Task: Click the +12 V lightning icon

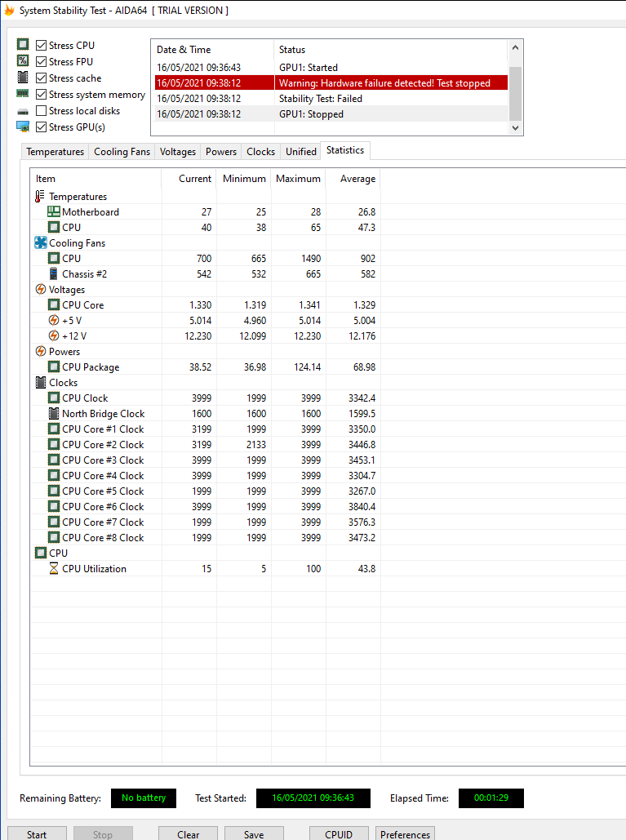Action: tap(54, 336)
